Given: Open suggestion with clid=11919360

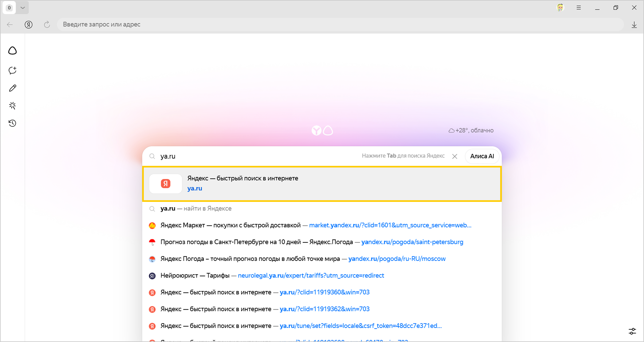Looking at the screenshot, I should point(322,292).
